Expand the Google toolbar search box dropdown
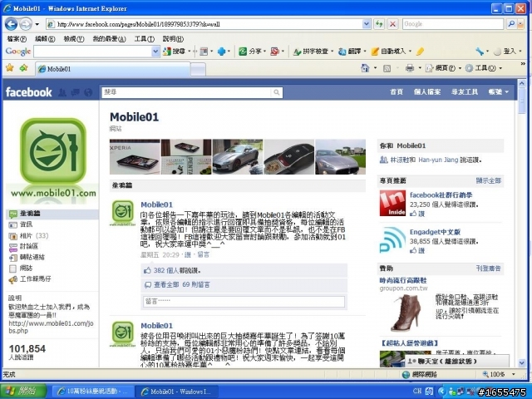532x399 pixels. pyautogui.click(x=155, y=52)
